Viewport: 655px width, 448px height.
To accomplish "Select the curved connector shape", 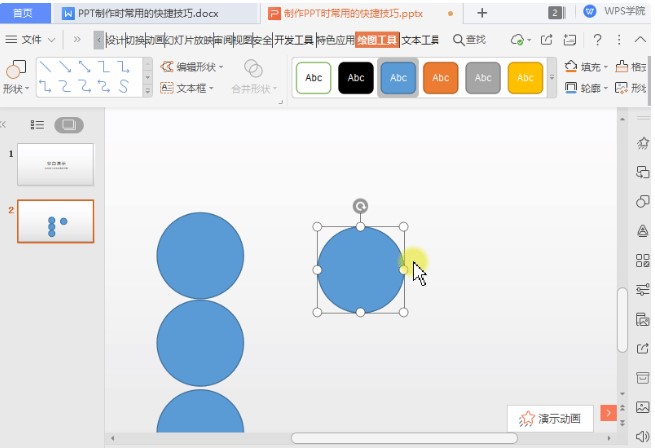I will 65,86.
